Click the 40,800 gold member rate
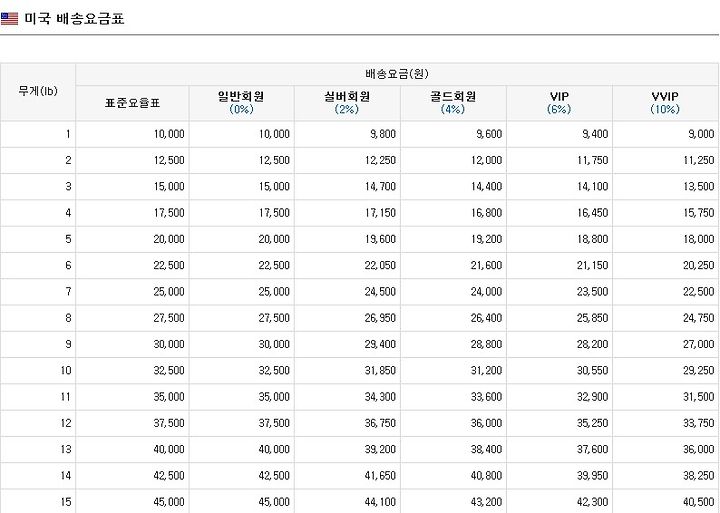 486,476
